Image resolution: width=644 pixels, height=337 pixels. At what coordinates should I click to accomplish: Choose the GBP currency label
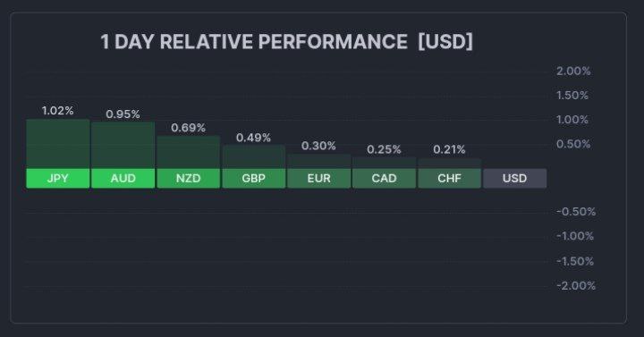point(254,178)
